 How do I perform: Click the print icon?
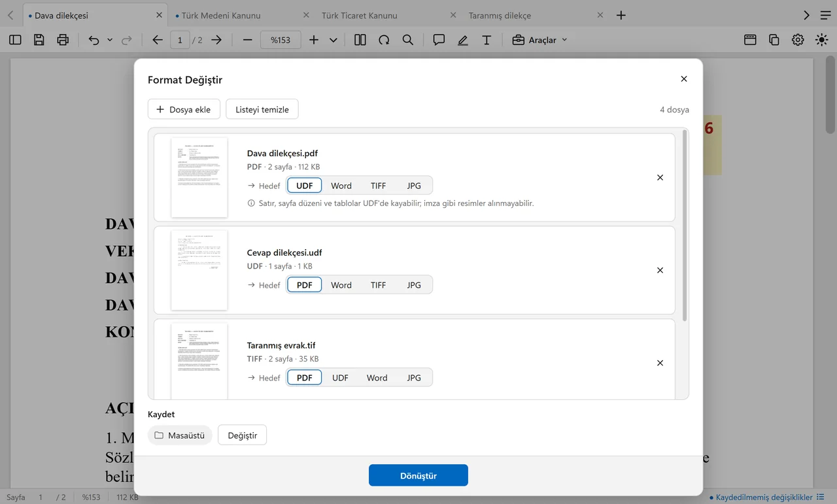(63, 40)
